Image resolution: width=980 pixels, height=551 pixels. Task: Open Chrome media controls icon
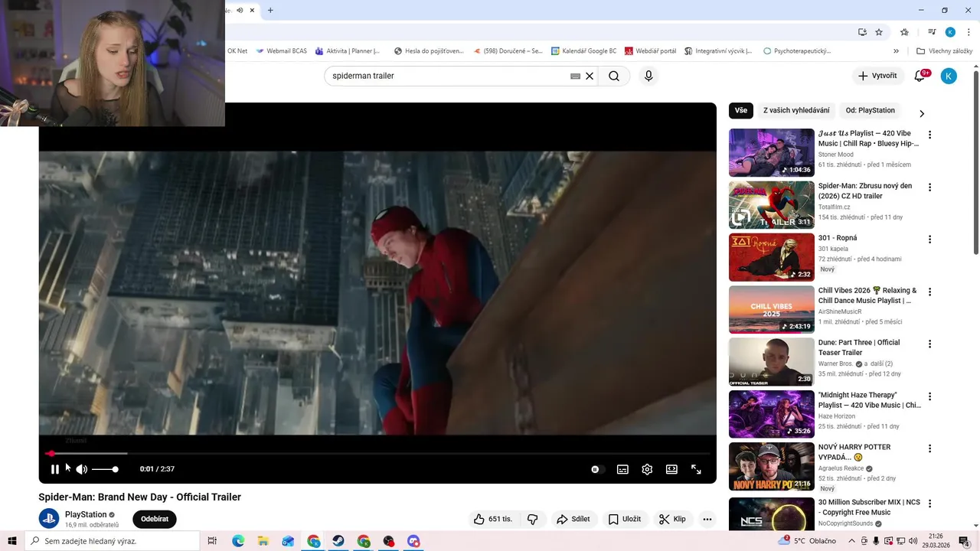coord(932,32)
